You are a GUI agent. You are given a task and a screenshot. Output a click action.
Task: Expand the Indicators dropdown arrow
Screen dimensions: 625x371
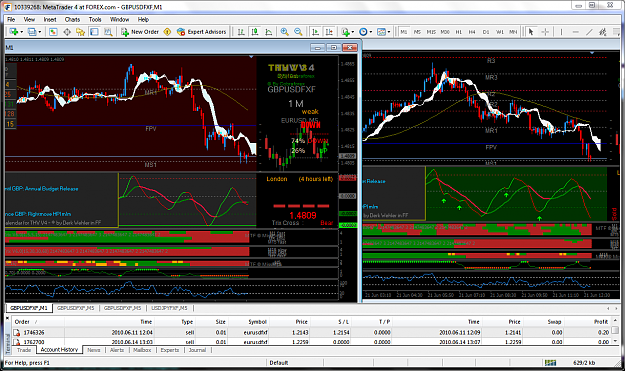tap(353, 32)
